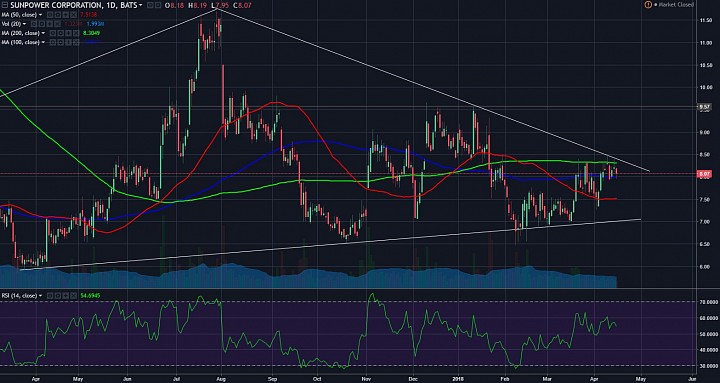Viewport: 720px width, 383px height.
Task: Open the MA (50, close) dropdown arrow
Action: click(x=40, y=15)
